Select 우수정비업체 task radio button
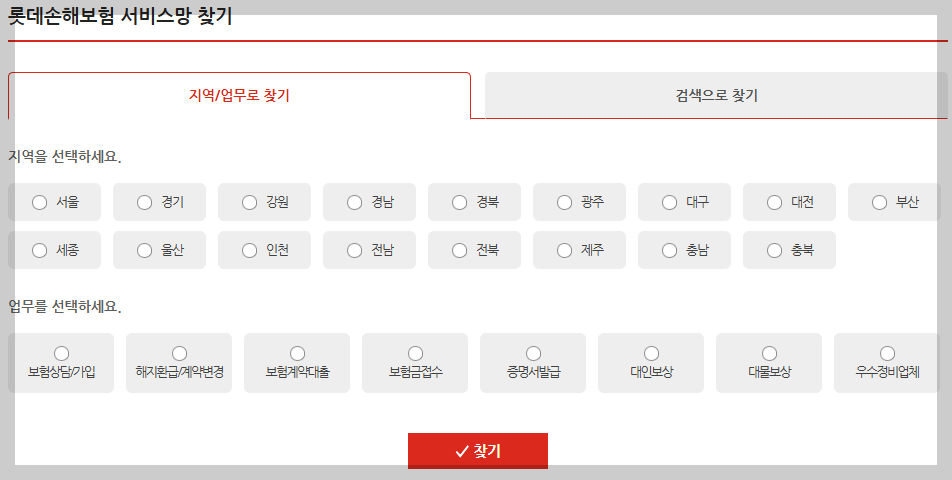The height and width of the screenshot is (480, 952). [x=887, y=353]
